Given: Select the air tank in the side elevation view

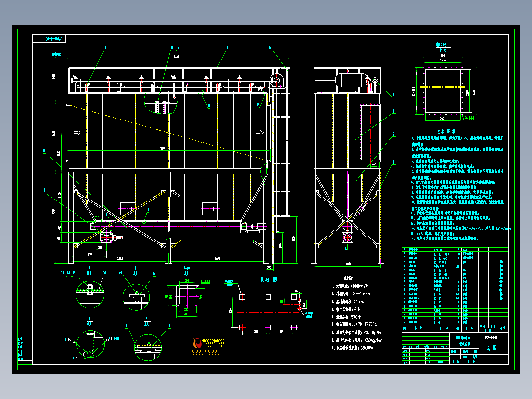Looking at the screenshot, I should click(x=350, y=81).
